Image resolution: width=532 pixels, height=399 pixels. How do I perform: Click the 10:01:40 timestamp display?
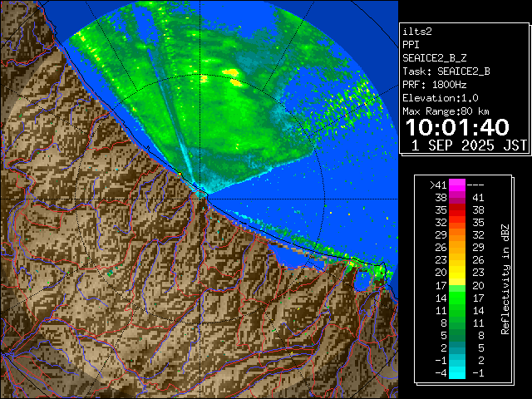click(x=457, y=127)
